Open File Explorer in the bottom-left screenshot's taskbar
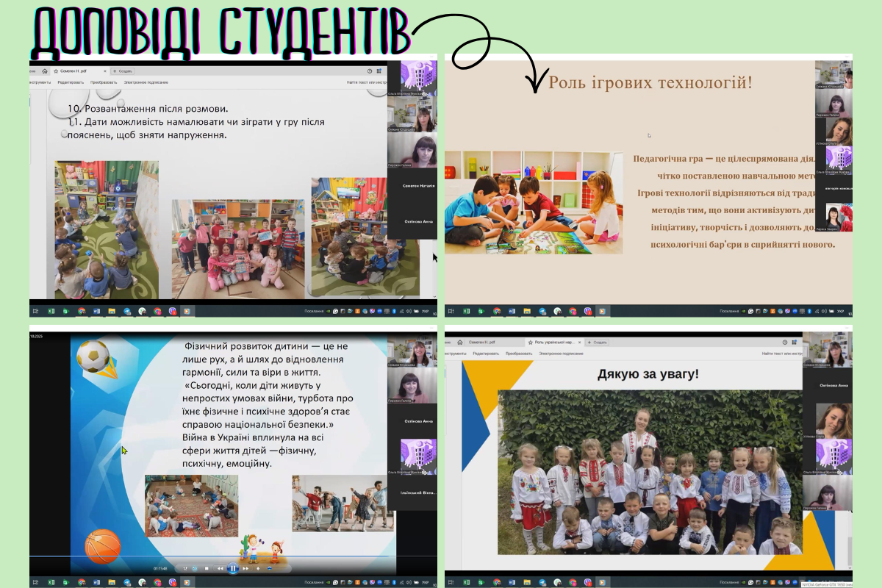The height and width of the screenshot is (588, 882). (112, 582)
